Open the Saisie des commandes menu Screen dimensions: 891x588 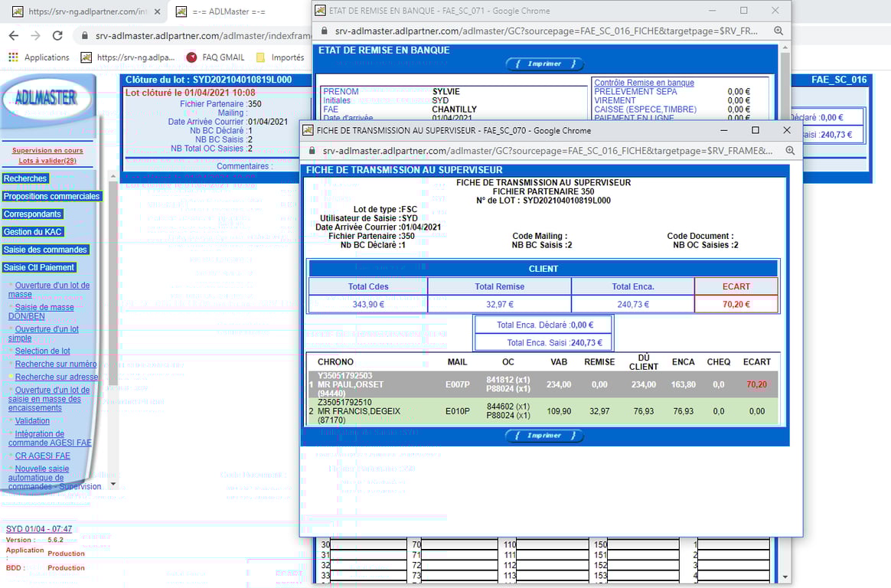point(46,250)
